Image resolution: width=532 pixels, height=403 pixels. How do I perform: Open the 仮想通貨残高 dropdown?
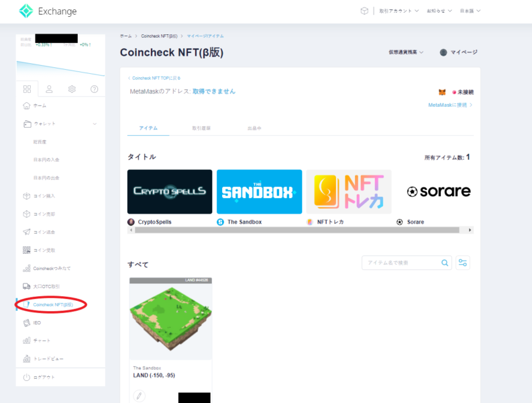click(406, 52)
